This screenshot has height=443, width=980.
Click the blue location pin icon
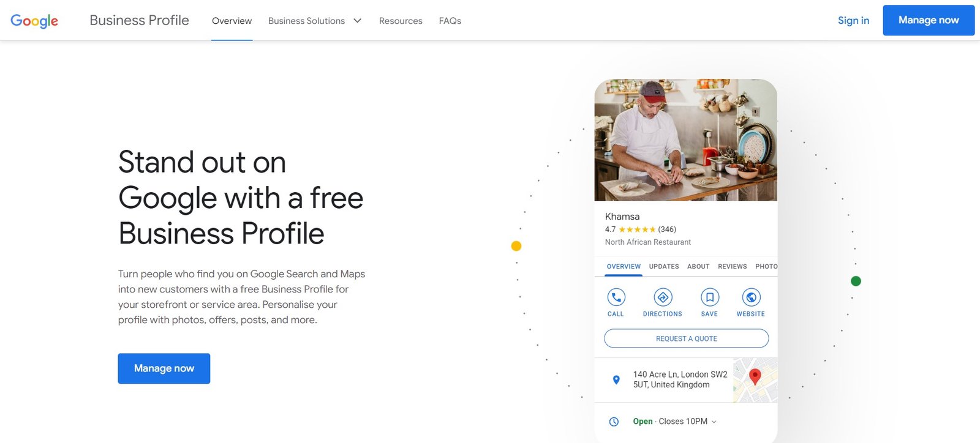[x=616, y=380]
